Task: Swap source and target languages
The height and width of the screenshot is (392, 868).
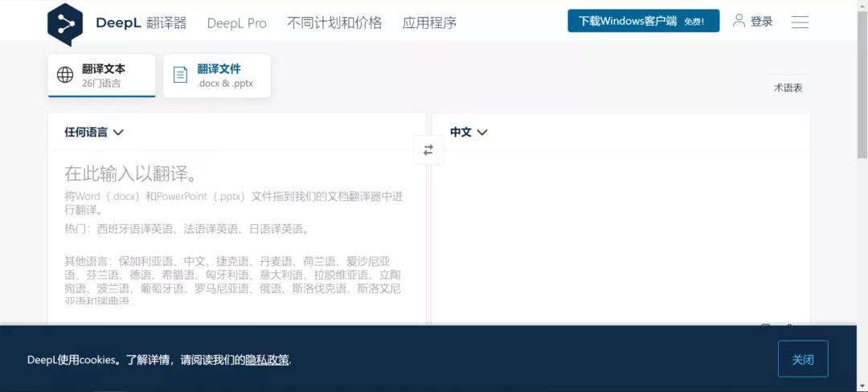Action: 428,149
